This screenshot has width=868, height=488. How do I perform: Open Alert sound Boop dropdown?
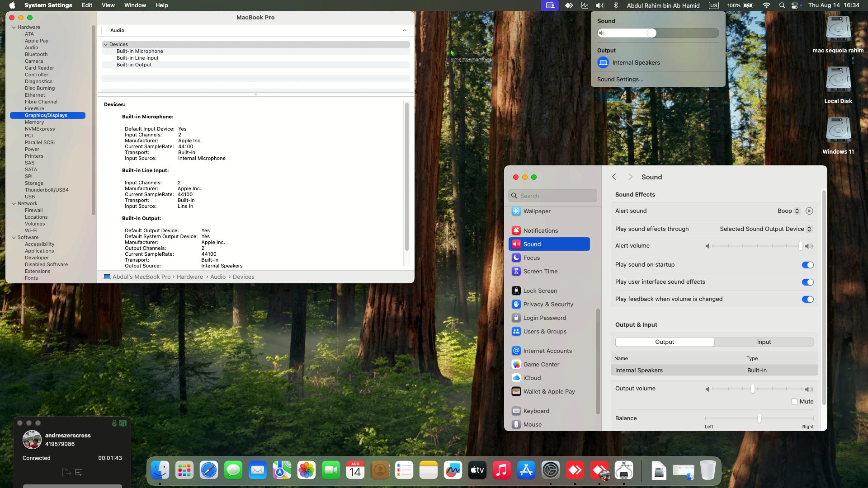(x=789, y=211)
